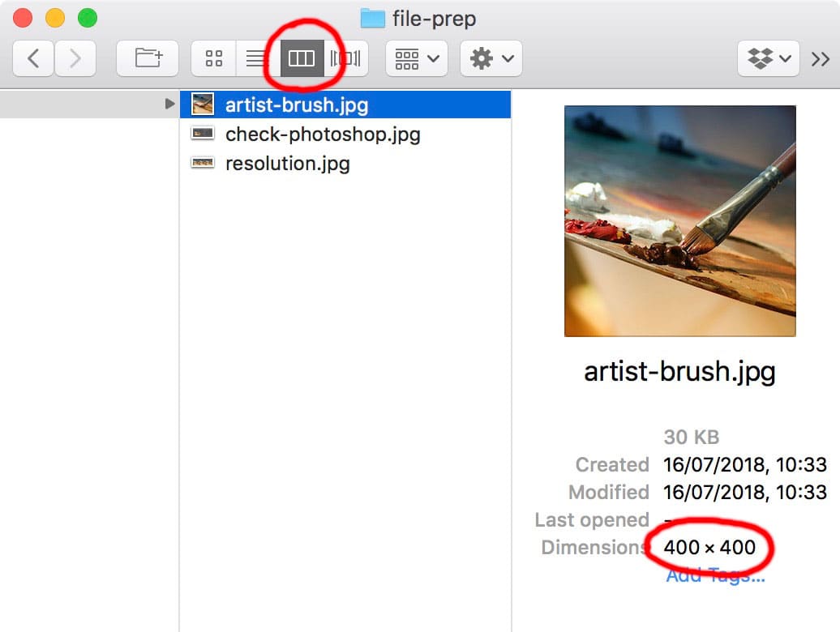Click the check-photoshop.jpg file thumbnail icon
Image resolution: width=840 pixels, height=632 pixels.
pyautogui.click(x=202, y=134)
